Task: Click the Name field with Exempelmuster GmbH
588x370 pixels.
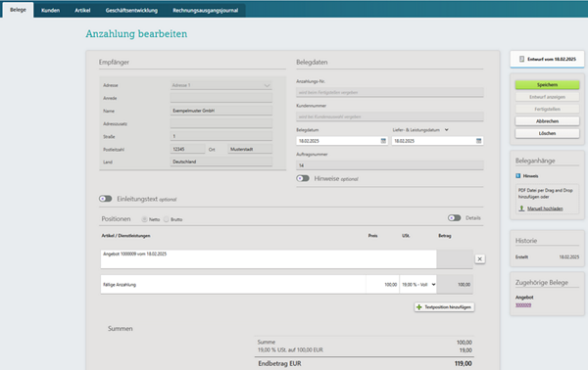Action: coord(221,111)
